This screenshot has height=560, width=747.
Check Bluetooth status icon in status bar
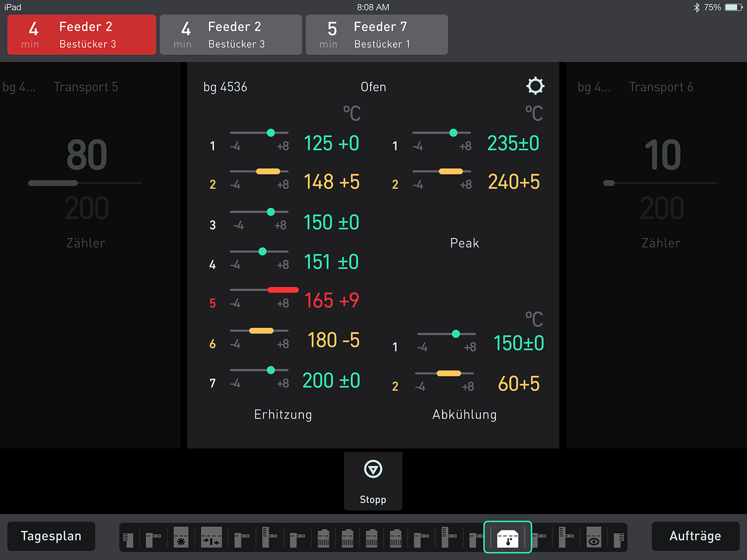click(x=697, y=7)
